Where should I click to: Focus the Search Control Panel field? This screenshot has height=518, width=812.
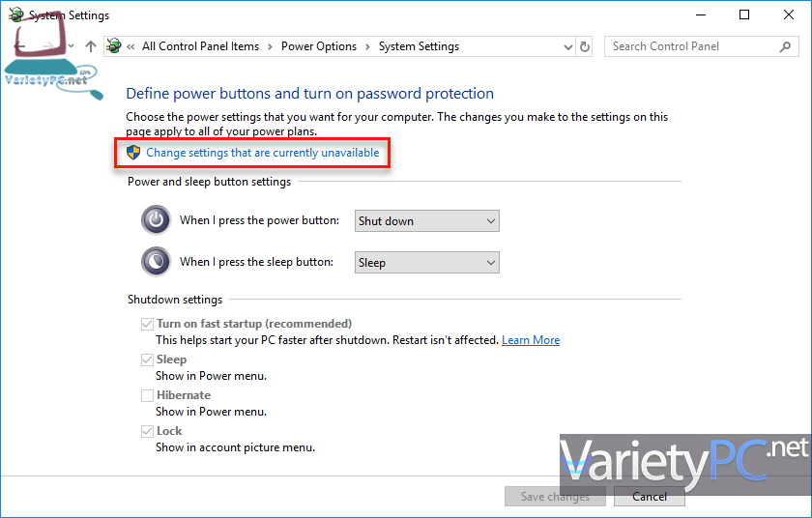pos(692,46)
